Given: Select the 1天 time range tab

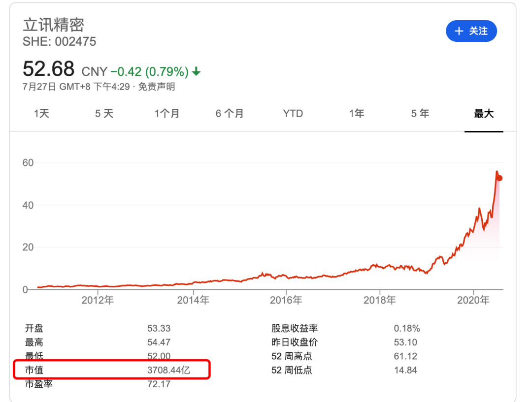Looking at the screenshot, I should click(x=41, y=114).
